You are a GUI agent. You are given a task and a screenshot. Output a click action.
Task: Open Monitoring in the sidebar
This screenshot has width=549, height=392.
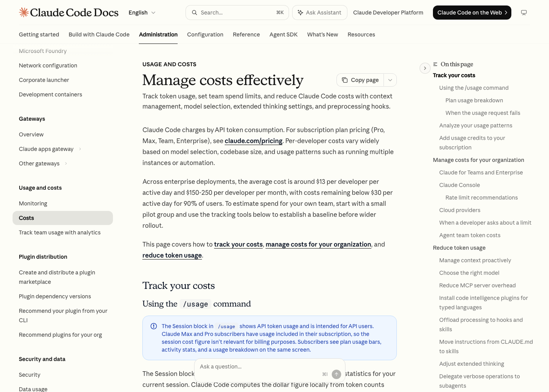pyautogui.click(x=33, y=203)
